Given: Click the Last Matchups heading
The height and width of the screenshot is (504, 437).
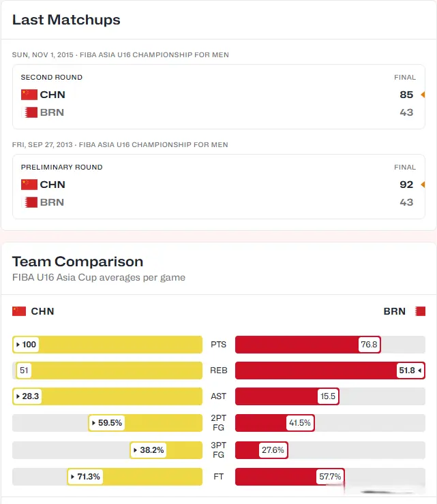Looking at the screenshot, I should click(66, 20).
